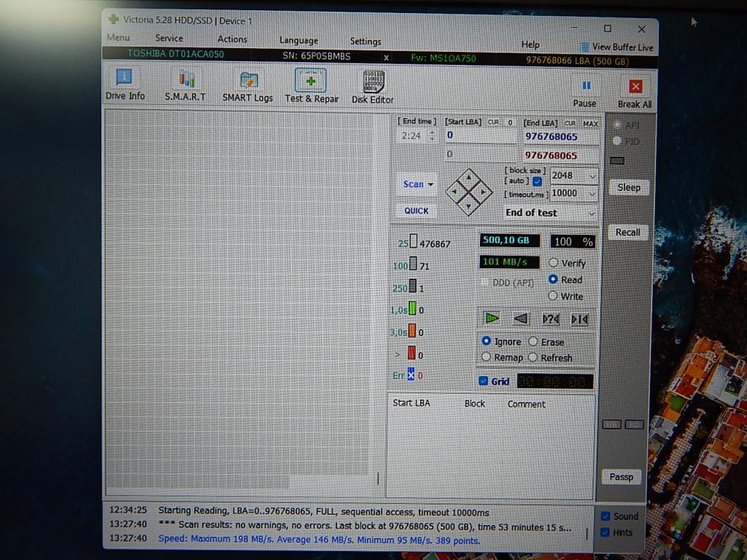The height and width of the screenshot is (560, 747).
Task: Click the green 1,0s block color box
Action: [x=413, y=310]
